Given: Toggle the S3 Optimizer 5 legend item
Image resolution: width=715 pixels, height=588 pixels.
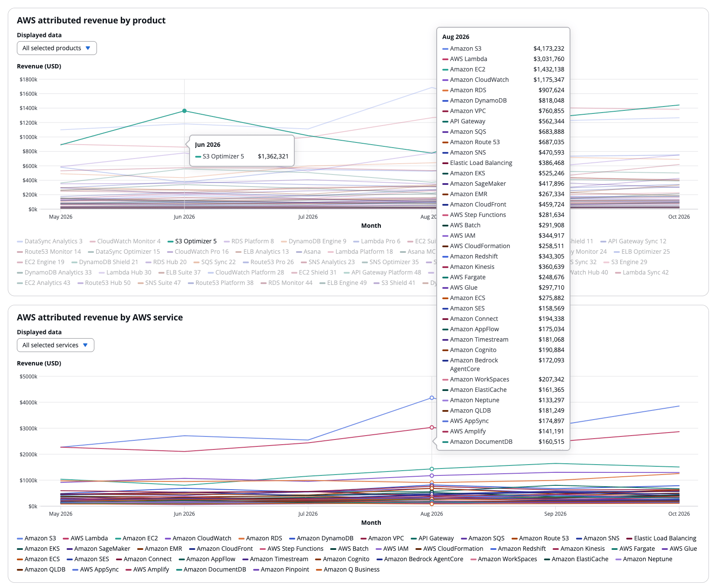Looking at the screenshot, I should tap(192, 241).
